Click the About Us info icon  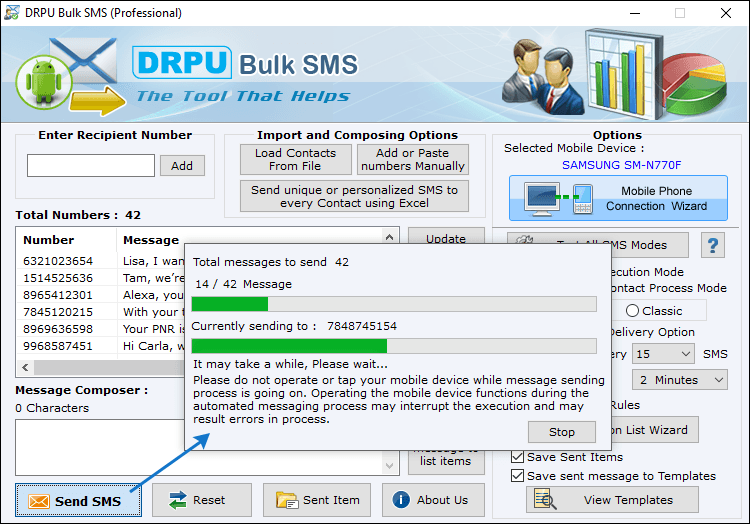point(401,500)
